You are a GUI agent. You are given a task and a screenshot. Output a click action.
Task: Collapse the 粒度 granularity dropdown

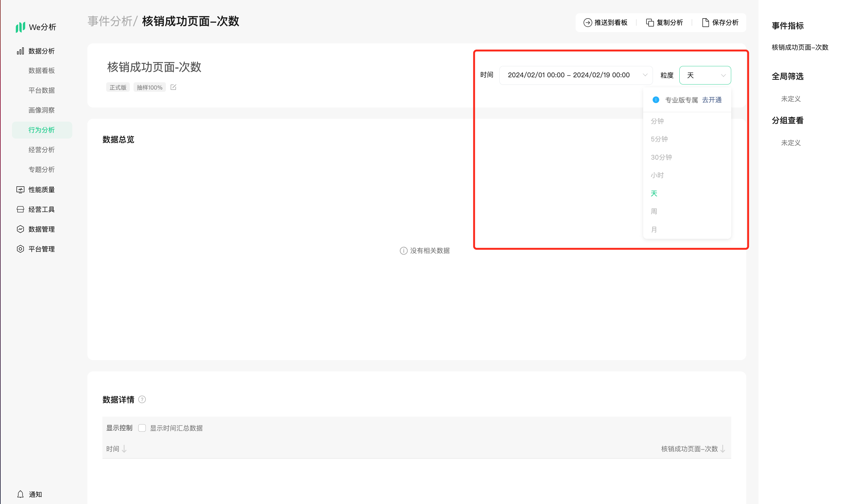[705, 75]
